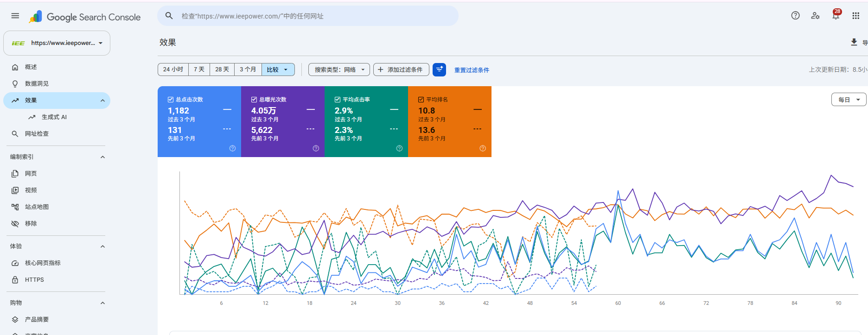Open notifications bell with 28 badge
The width and height of the screenshot is (868, 335).
click(836, 15)
